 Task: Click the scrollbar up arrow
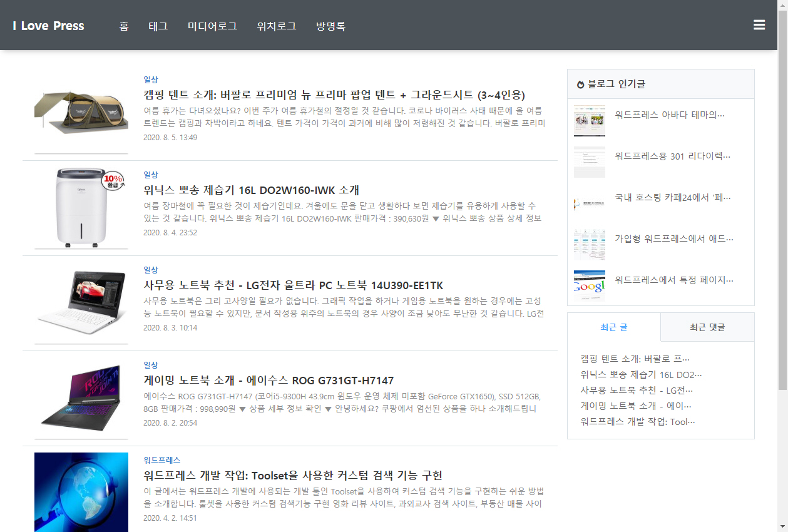[x=782, y=5]
